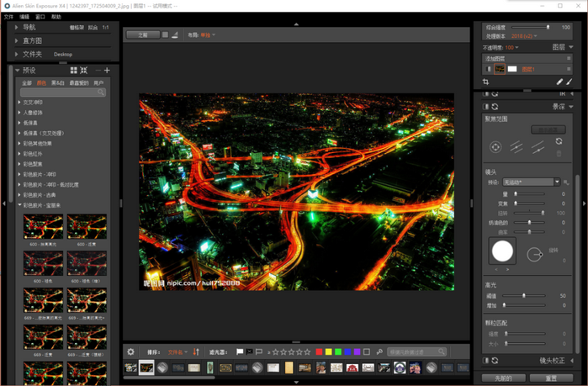The width and height of the screenshot is (588, 386).
Task: Toggle the sort direction icon
Action: pos(196,352)
